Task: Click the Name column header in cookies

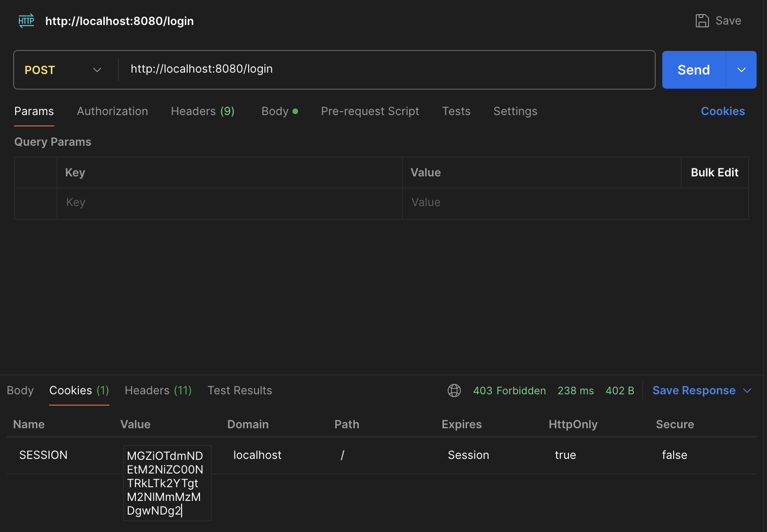Action: click(29, 424)
